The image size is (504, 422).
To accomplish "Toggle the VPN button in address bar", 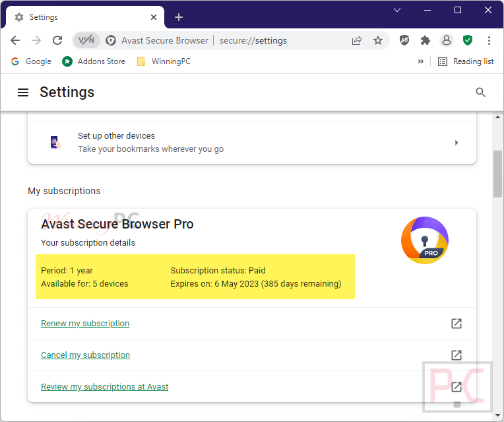I will point(86,40).
